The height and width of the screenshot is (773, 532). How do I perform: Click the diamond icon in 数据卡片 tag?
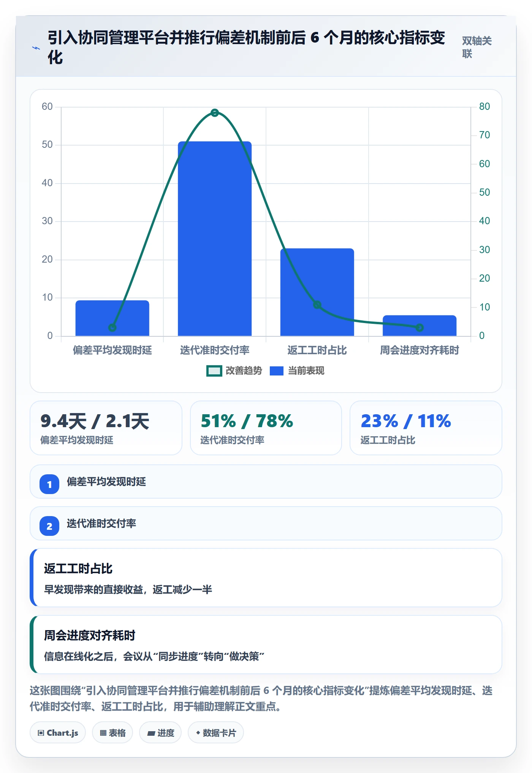click(198, 733)
